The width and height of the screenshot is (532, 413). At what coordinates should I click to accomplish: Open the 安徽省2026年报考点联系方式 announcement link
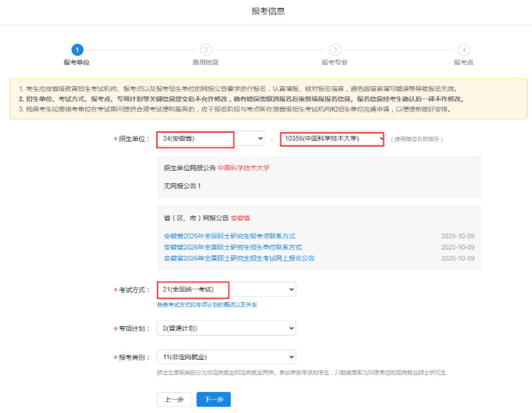tap(229, 236)
